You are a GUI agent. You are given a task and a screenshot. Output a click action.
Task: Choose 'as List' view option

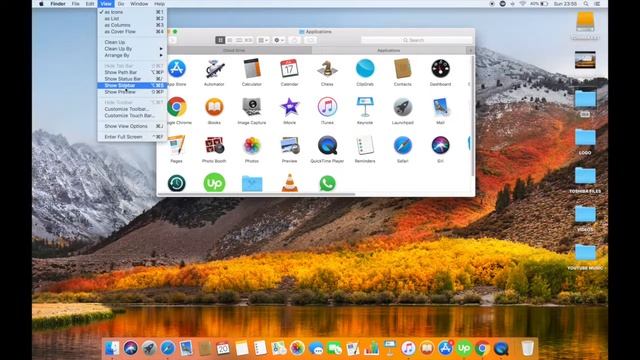[x=132, y=19]
